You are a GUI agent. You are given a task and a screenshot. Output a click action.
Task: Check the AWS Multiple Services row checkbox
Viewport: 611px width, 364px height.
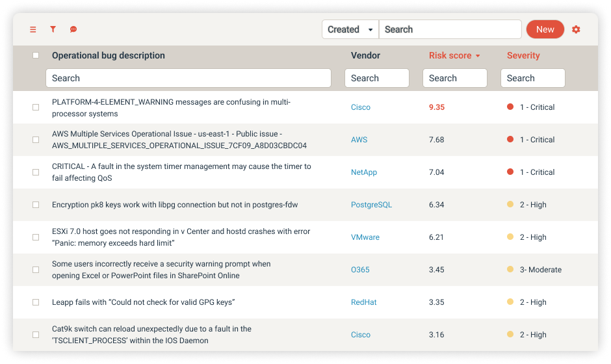tap(36, 140)
